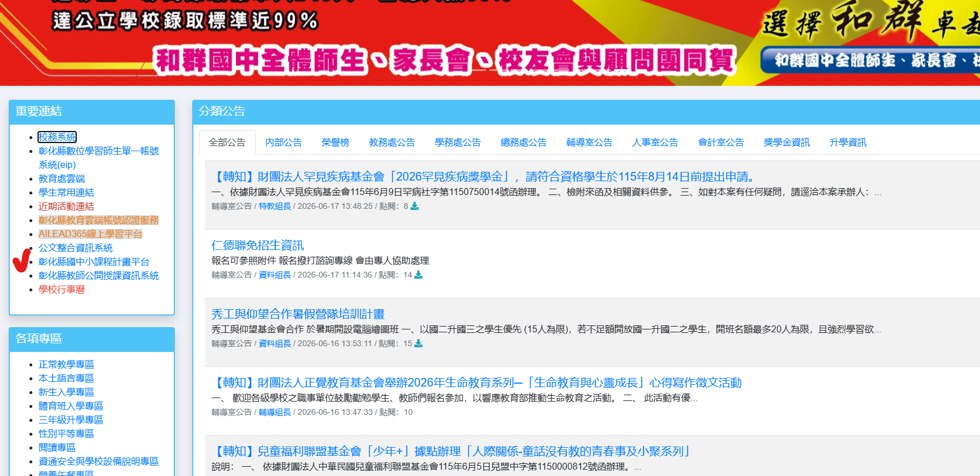Screen dimensions: 980x476
Task: Click the 重要連結 panel heading
Action: pos(39,111)
